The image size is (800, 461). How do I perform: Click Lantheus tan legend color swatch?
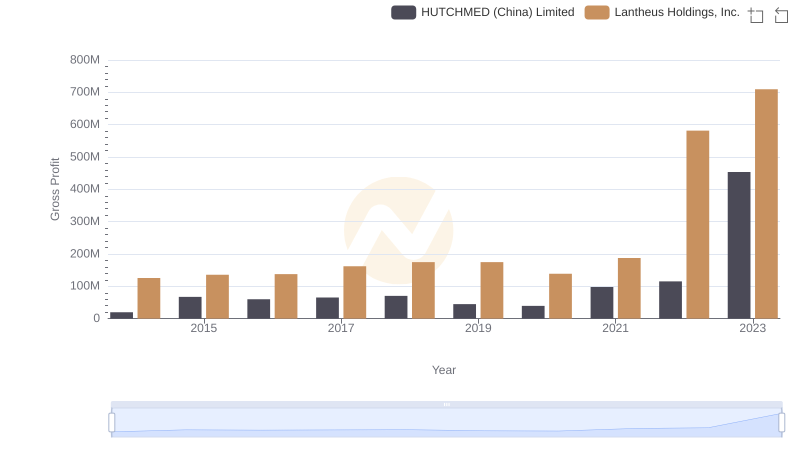click(597, 12)
